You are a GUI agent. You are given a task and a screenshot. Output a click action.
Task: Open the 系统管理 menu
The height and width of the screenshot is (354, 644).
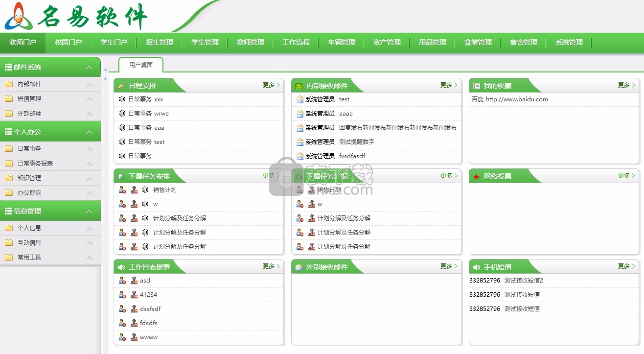(569, 43)
